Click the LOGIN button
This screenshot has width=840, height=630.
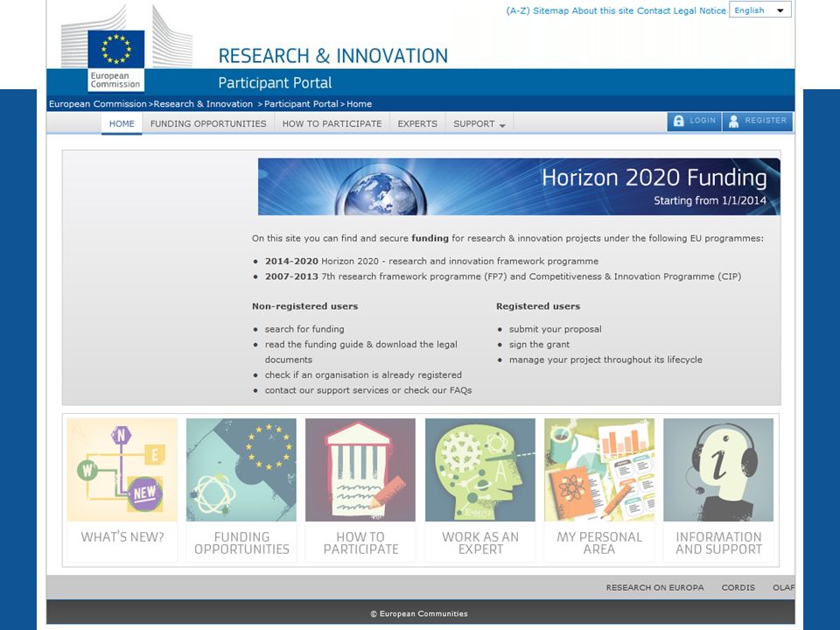[694, 121]
